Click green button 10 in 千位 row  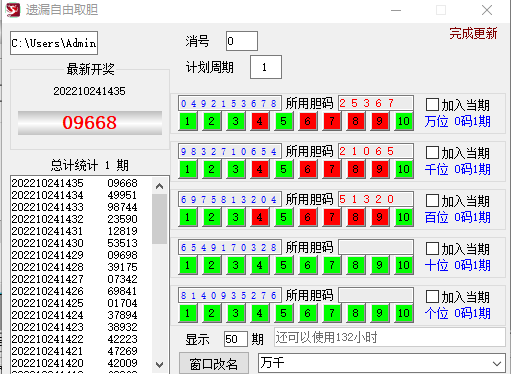click(403, 169)
